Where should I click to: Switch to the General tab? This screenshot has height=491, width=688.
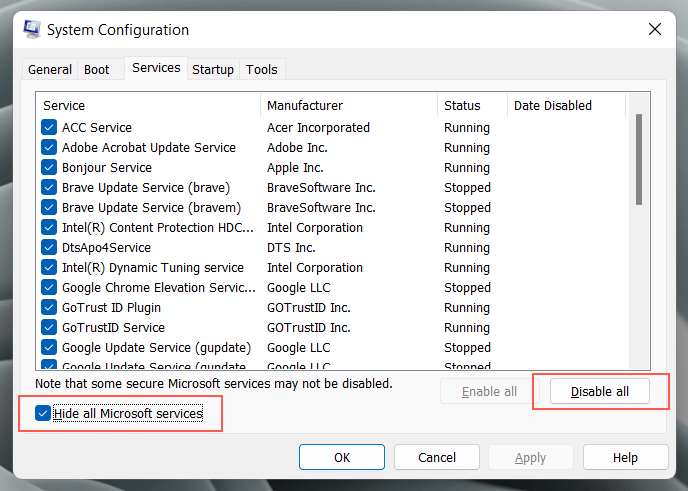(x=50, y=70)
